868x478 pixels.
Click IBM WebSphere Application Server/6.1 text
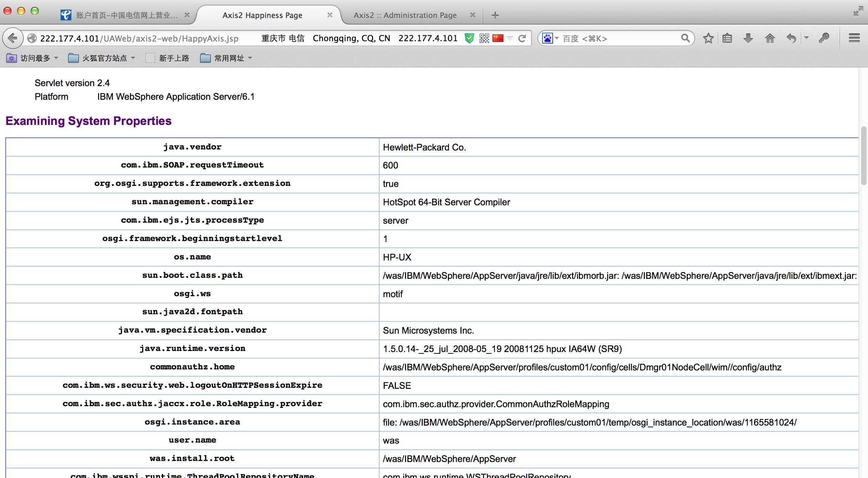[176, 97]
